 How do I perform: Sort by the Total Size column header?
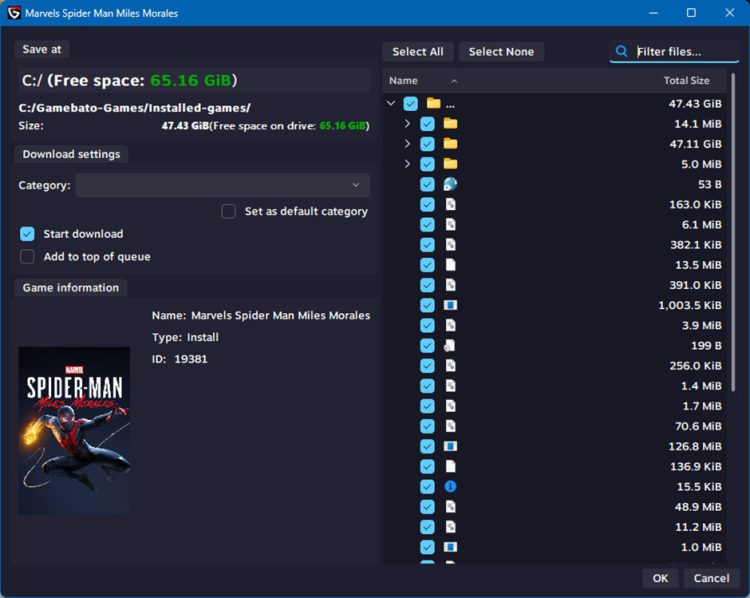686,80
